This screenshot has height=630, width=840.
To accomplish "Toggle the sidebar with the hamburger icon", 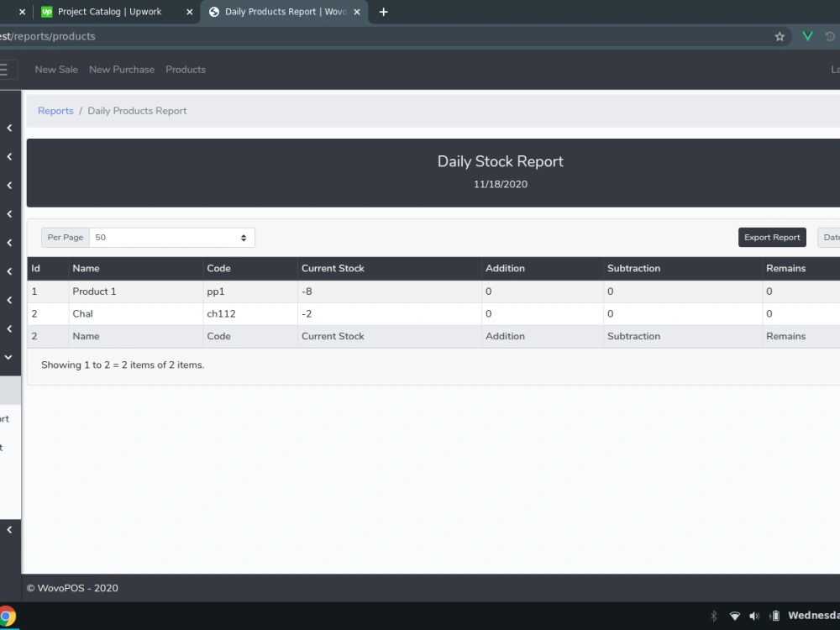I will point(4,70).
